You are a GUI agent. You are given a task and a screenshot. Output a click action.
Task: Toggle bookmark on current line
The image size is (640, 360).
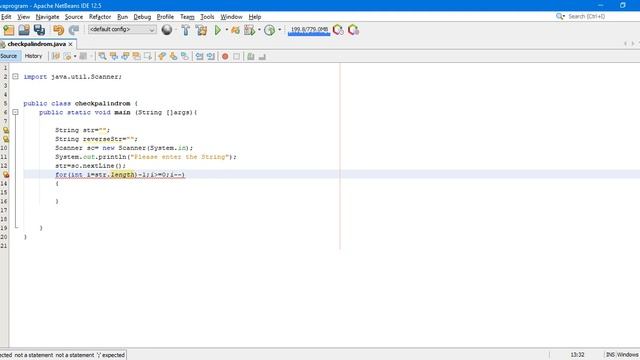[x=185, y=56]
